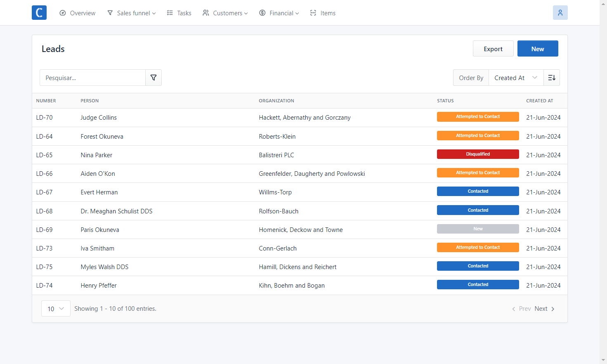Click the Overview compass icon

(63, 13)
